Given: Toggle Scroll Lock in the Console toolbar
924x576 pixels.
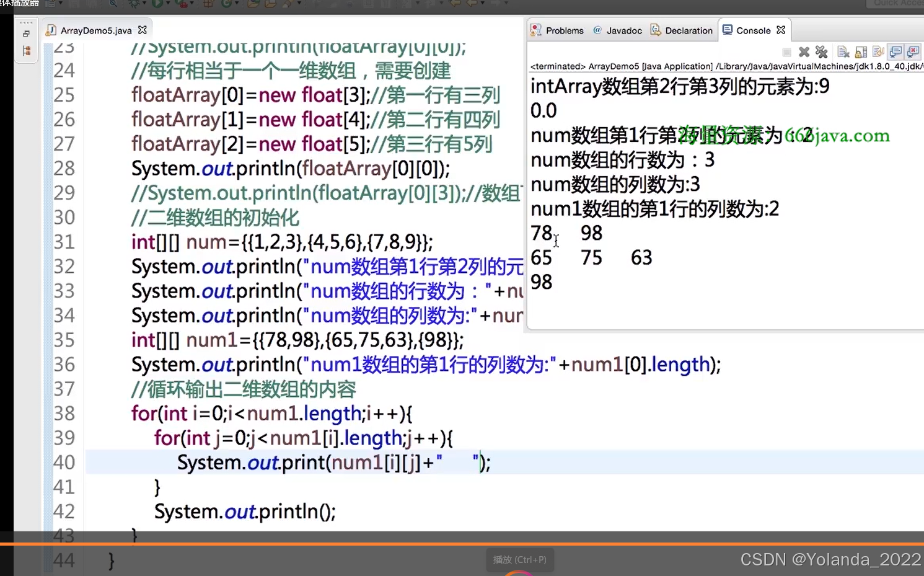Looking at the screenshot, I should tap(861, 52).
